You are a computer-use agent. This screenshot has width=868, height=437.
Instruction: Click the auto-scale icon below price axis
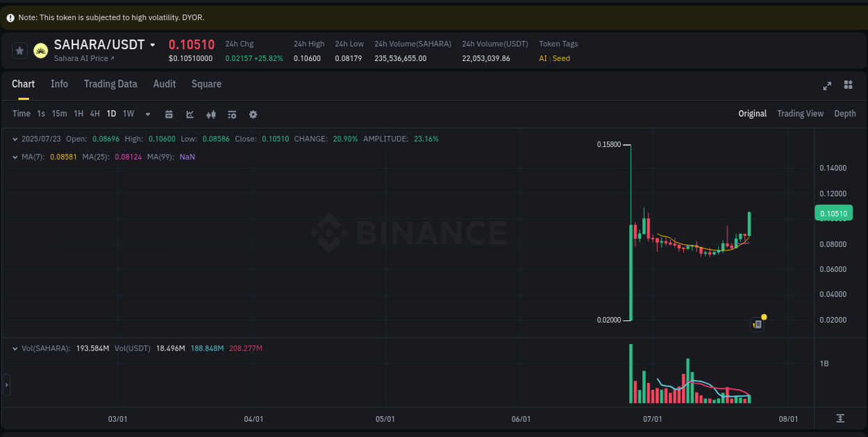coord(839,419)
